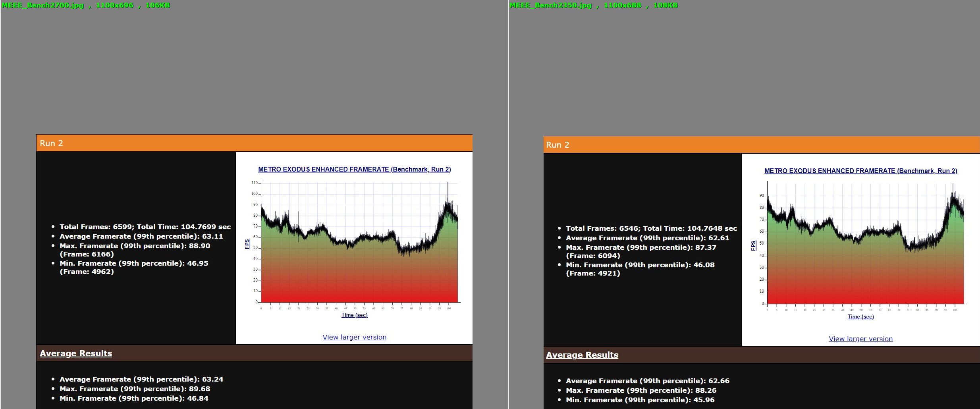Open 'View larger version' link in right image

860,339
